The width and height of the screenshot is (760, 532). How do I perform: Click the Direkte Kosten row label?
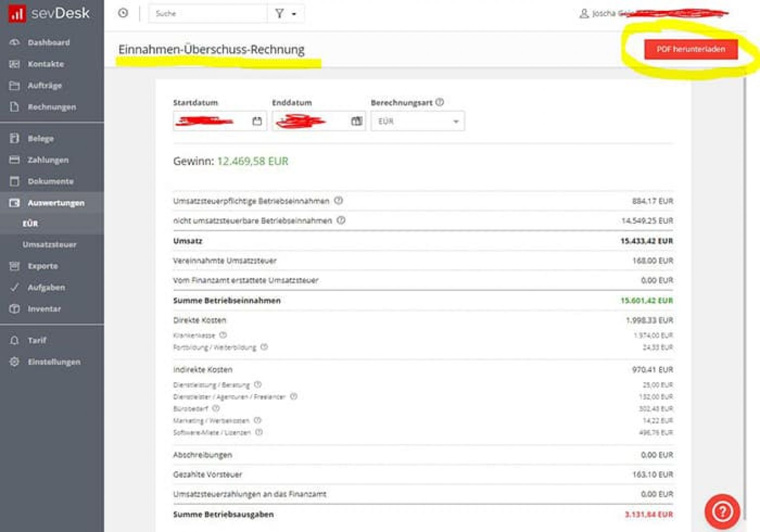point(199,320)
